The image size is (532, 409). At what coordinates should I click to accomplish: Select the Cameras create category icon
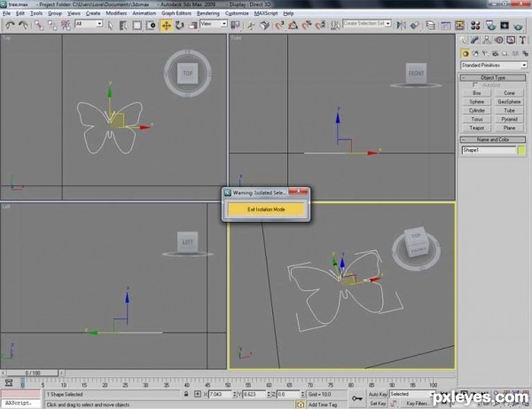coord(496,53)
